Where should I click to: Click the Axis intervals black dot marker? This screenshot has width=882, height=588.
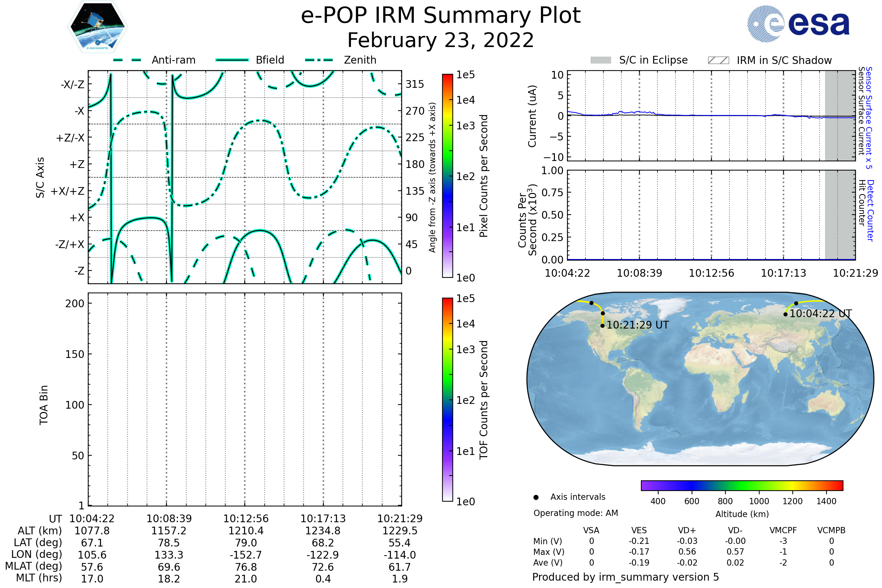[x=536, y=497]
